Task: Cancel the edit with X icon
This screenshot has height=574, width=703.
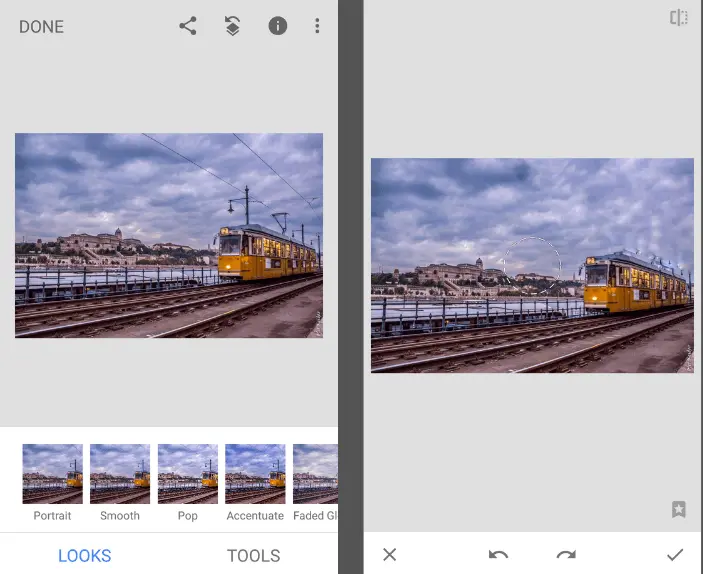Action: click(x=390, y=554)
